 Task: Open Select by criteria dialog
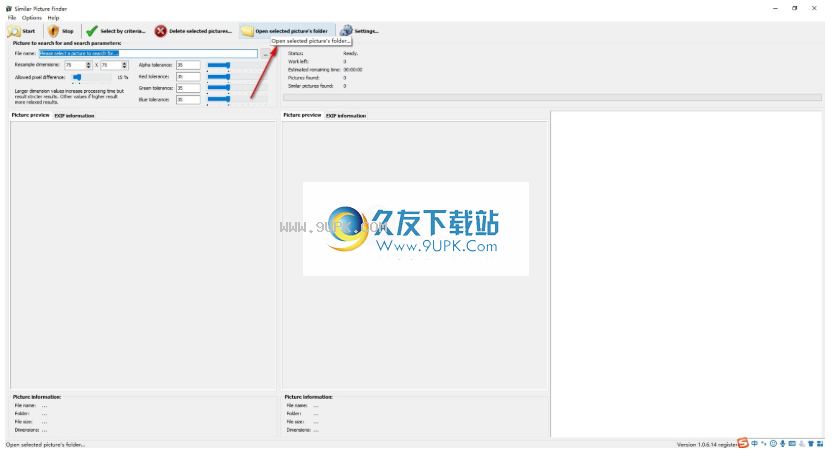pos(116,31)
